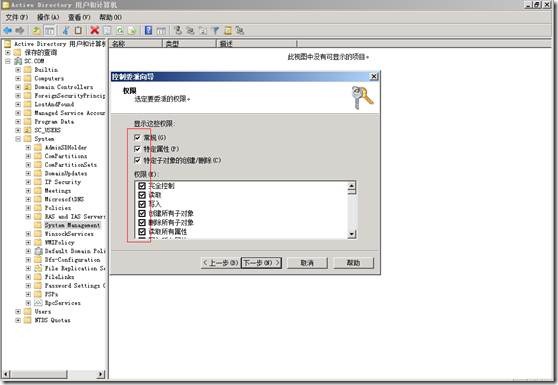Expand the AdminSDHolder node
The image size is (558, 385).
coord(28,148)
